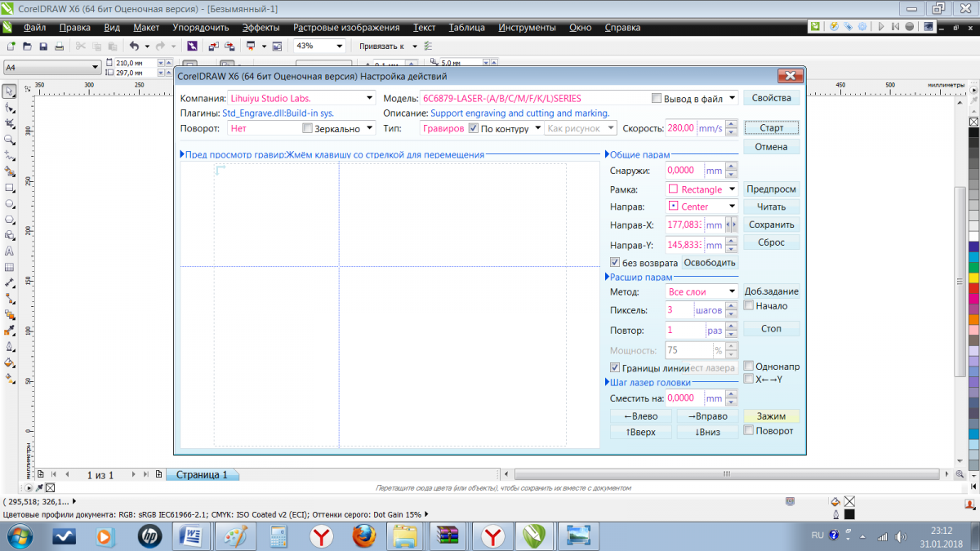980x551 pixels.
Task: Click the play triangle icon in laser toolbar
Action: pos(881,27)
